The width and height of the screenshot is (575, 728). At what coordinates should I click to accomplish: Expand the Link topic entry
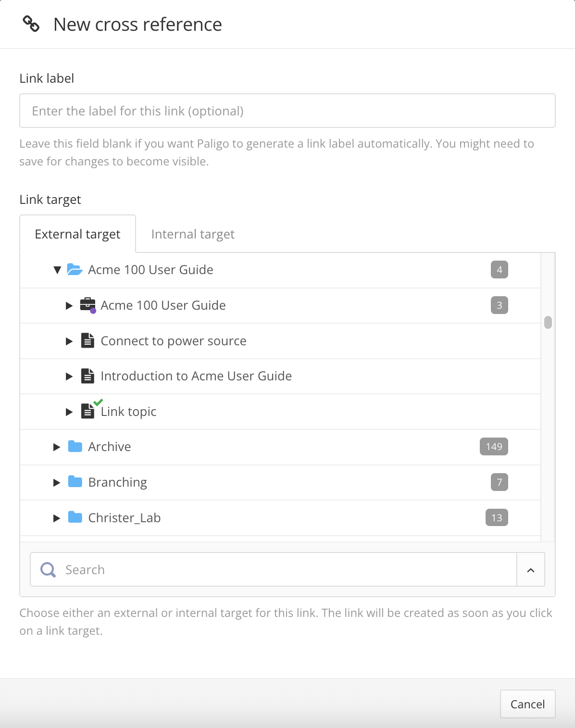click(x=69, y=412)
